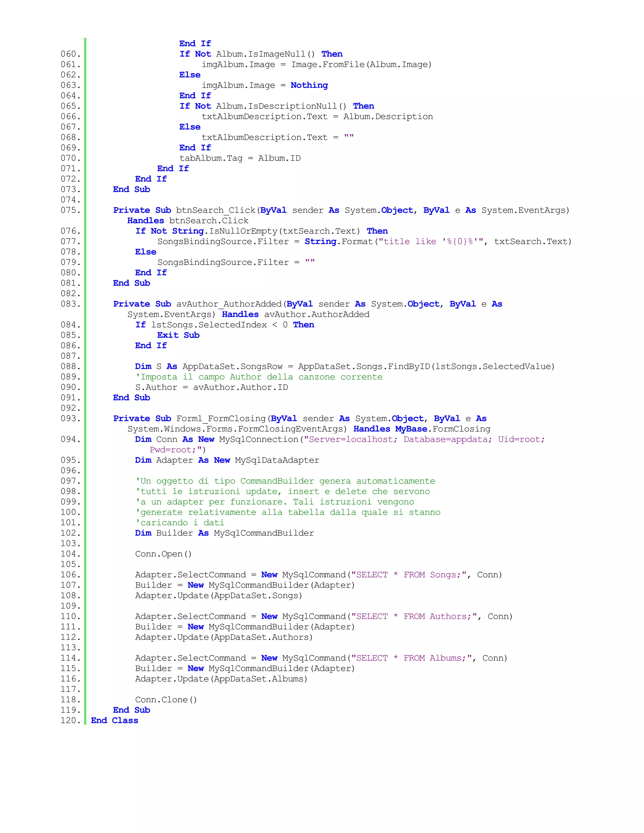Click the 'SELECT * FROM Songs;' string

pyautogui.click(x=409, y=575)
